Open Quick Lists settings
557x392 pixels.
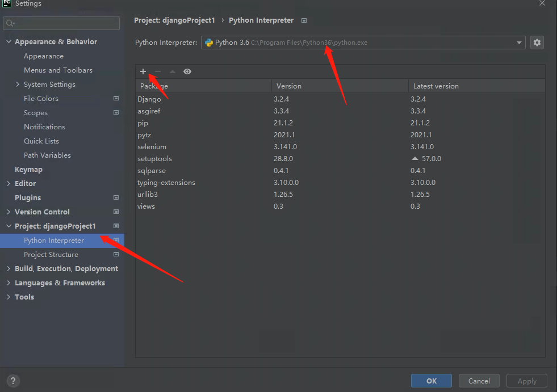(x=41, y=141)
